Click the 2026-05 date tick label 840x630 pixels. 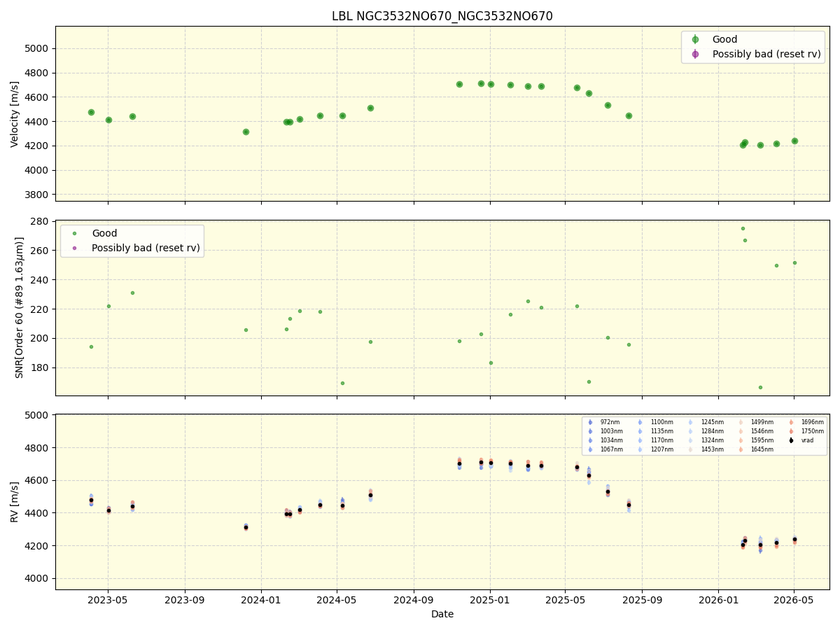pos(794,600)
